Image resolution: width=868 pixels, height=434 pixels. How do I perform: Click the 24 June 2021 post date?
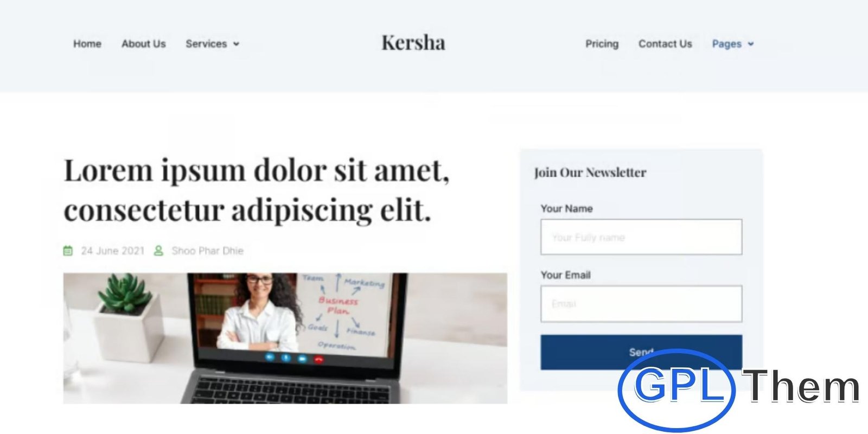(113, 251)
